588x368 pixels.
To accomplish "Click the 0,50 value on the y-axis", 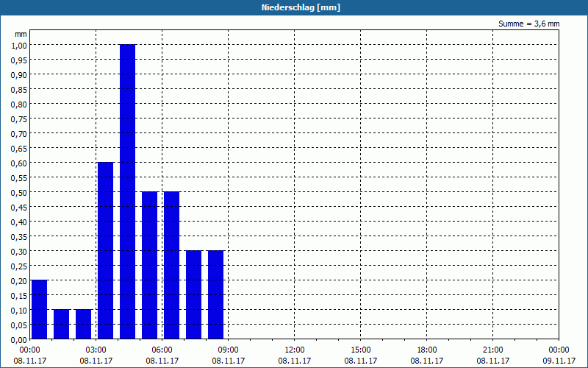I will point(19,192).
